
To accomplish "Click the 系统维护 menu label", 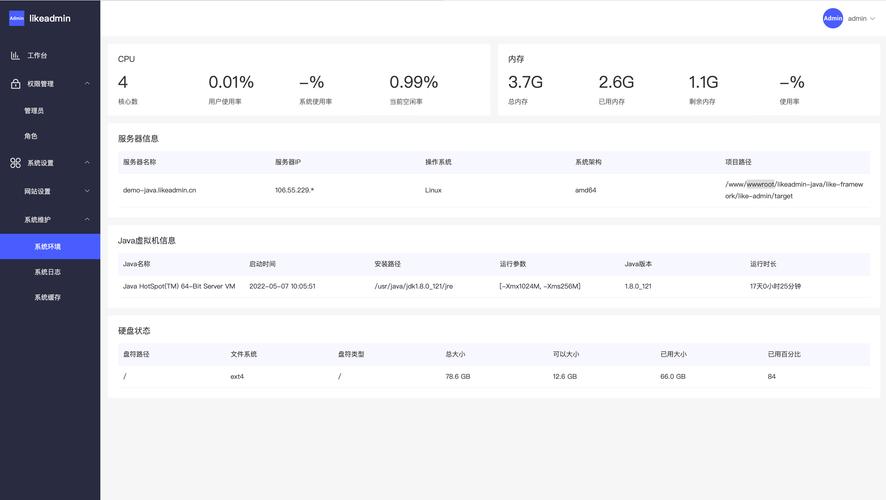I will click(37, 220).
